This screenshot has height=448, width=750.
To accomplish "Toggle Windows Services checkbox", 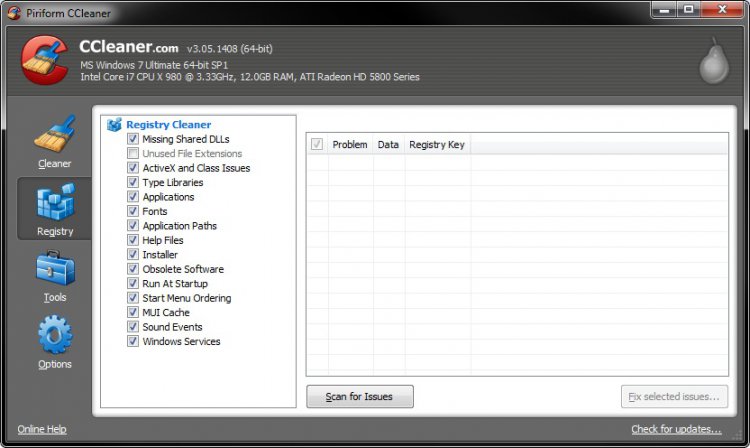I will [133, 341].
